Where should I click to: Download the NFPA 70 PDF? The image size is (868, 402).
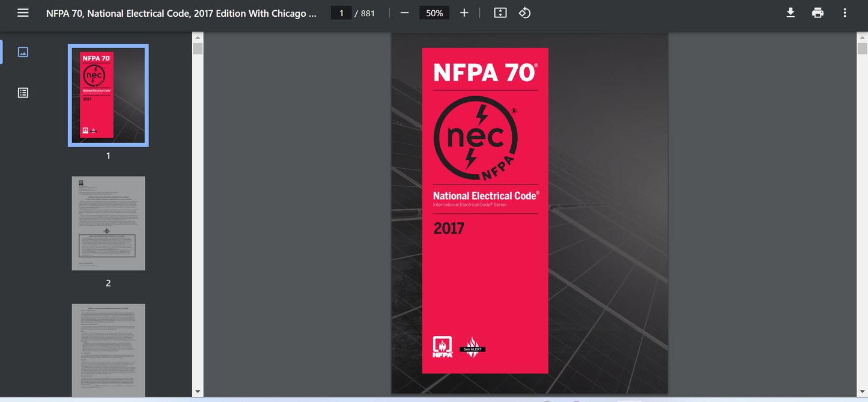[791, 12]
